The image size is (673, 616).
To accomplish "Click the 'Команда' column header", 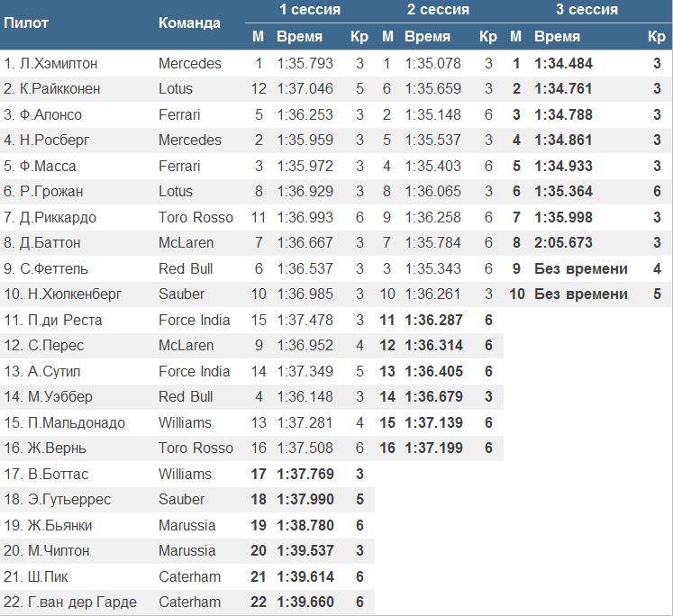I will pyautogui.click(x=189, y=23).
